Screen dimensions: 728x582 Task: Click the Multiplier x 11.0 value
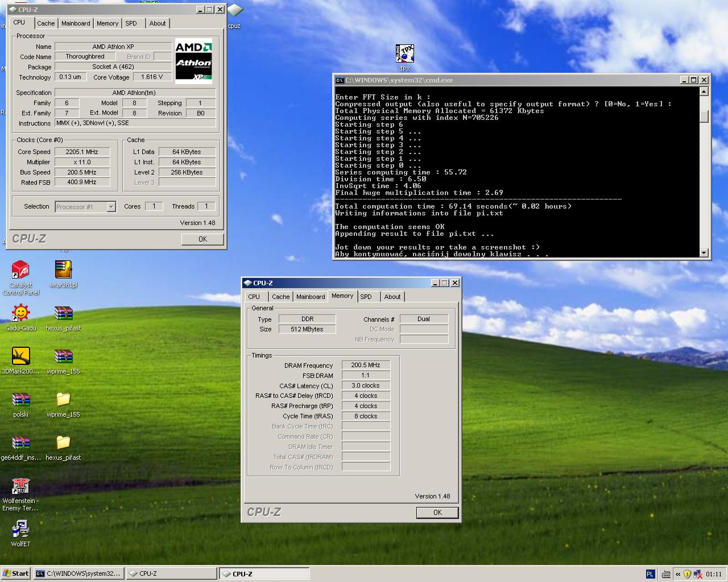(82, 162)
